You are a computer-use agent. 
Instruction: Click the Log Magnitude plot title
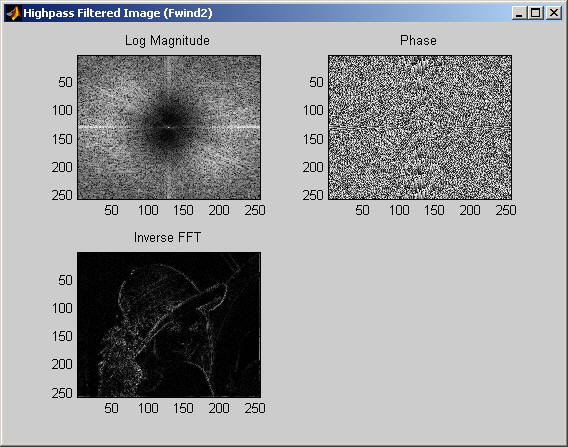(x=167, y=41)
